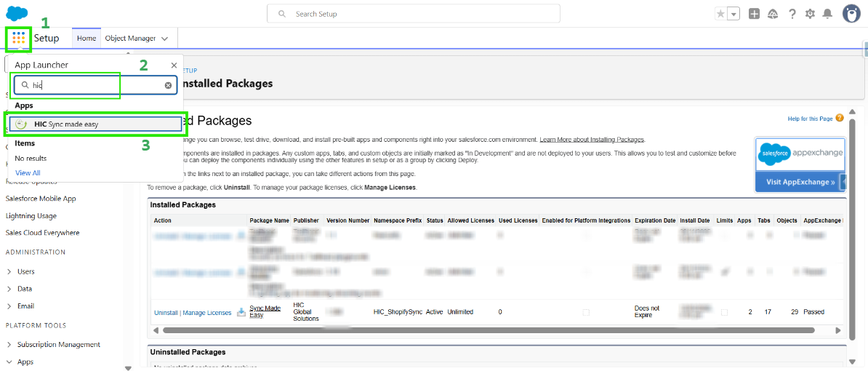This screenshot has height=371, width=868.
Task: Click Visit AppExchange button
Action: (x=800, y=182)
